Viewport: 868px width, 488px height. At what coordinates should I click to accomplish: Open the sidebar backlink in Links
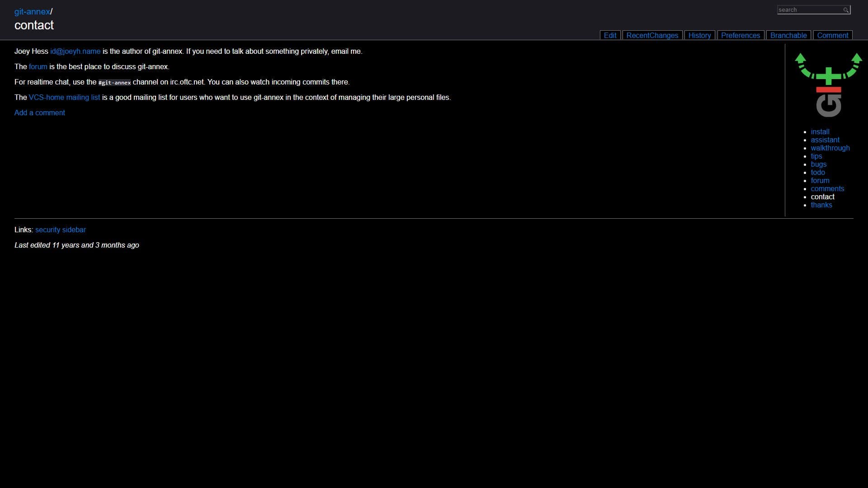tap(74, 230)
